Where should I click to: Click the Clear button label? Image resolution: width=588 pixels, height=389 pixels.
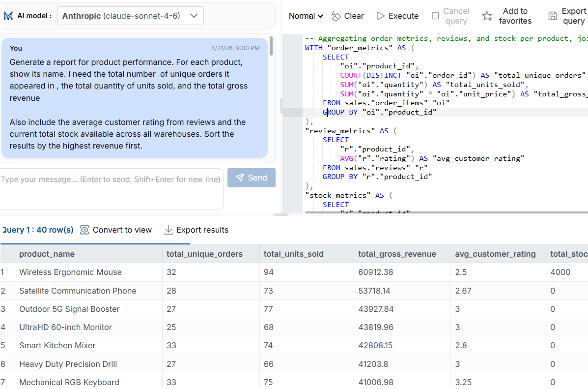354,16
